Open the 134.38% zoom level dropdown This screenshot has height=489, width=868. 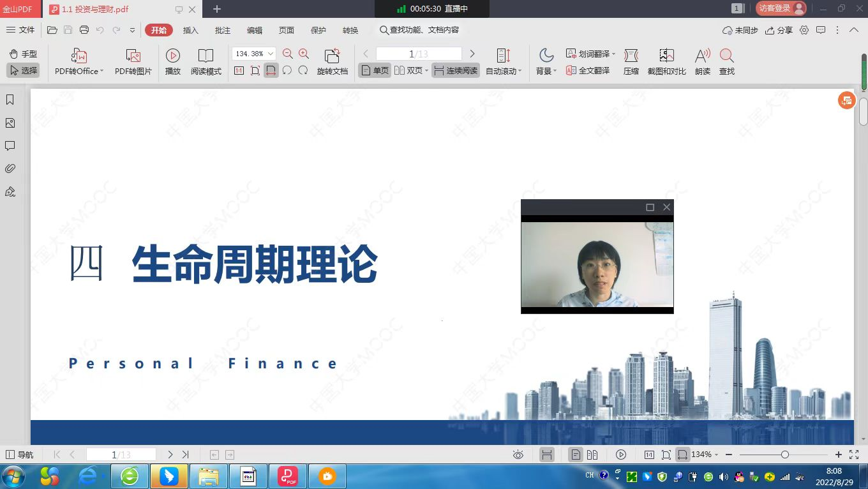click(x=271, y=54)
